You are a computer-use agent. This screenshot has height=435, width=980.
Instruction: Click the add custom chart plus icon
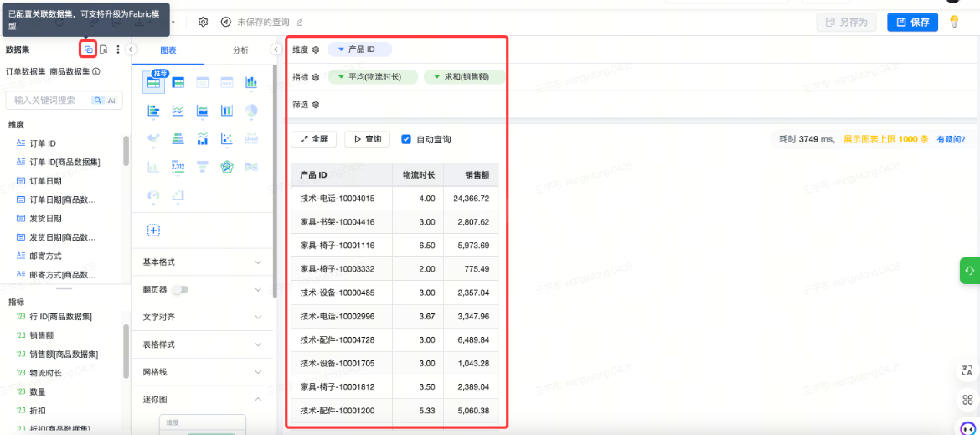154,230
